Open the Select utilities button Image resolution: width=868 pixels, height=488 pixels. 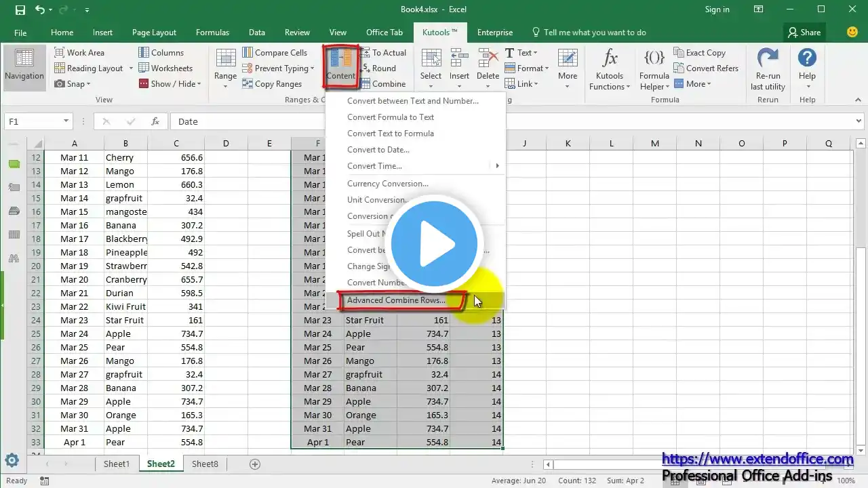[431, 68]
